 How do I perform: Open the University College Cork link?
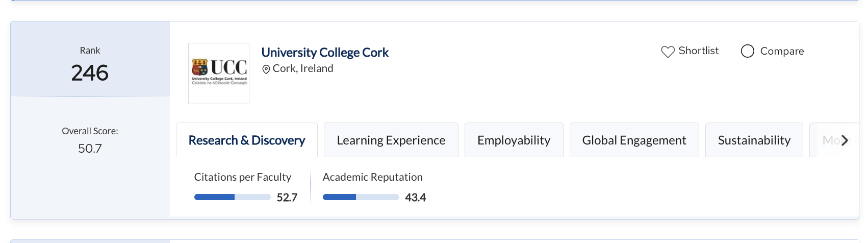pyautogui.click(x=325, y=53)
